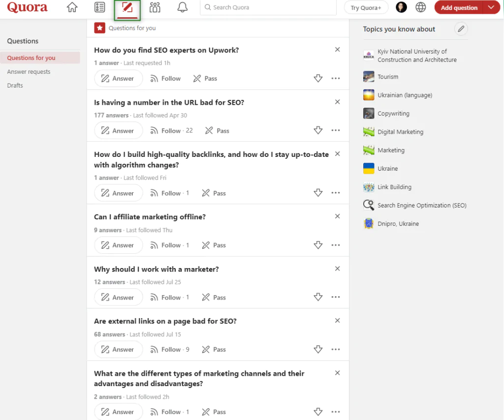The height and width of the screenshot is (420, 504).
Task: Open the Following list icon in navbar
Action: coord(100,7)
